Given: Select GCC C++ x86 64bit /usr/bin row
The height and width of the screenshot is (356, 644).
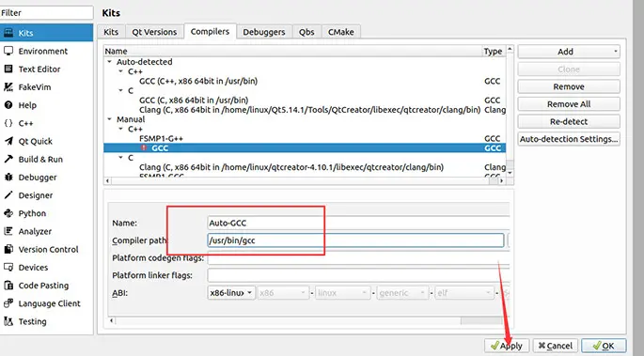Looking at the screenshot, I should (305, 81).
